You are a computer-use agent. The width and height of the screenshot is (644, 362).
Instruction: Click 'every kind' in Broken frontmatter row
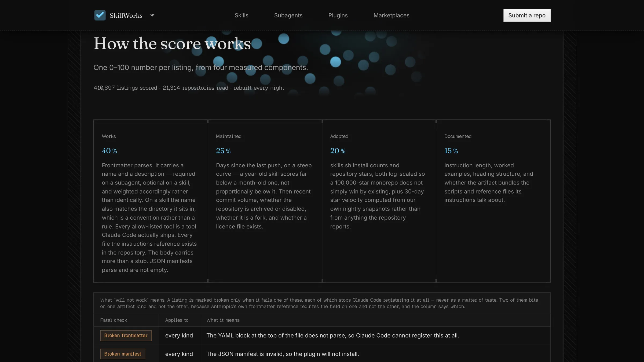tap(179, 335)
